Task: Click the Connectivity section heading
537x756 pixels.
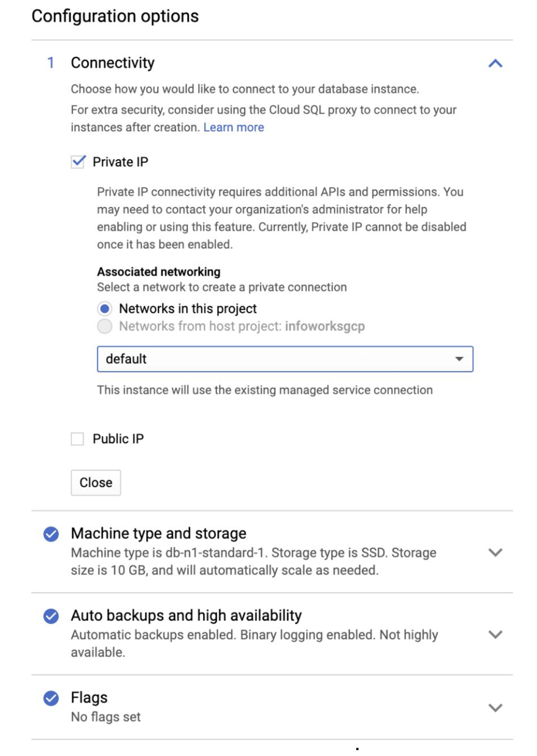Action: pyautogui.click(x=113, y=63)
